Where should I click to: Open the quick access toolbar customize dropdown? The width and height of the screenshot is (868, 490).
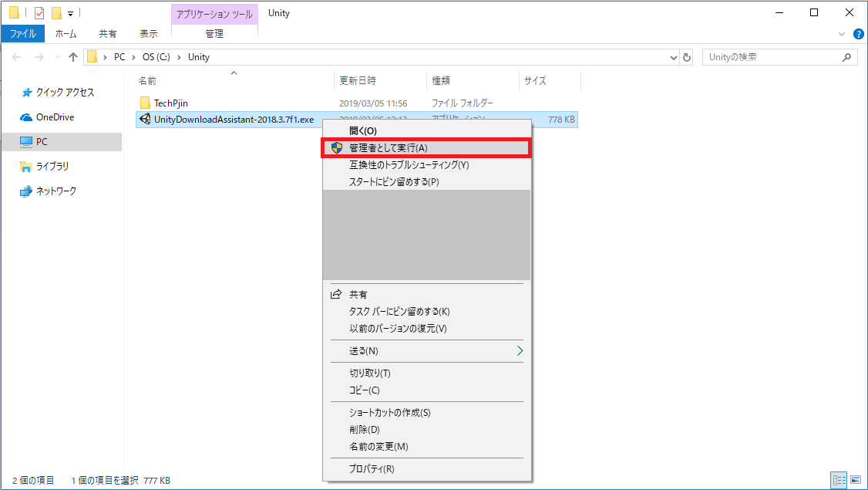point(70,13)
